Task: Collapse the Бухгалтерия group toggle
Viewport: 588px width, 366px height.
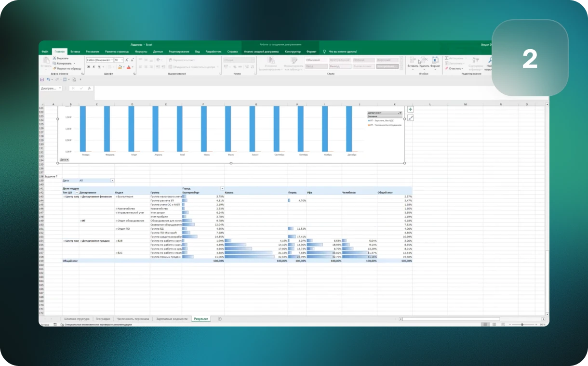Action: click(116, 196)
